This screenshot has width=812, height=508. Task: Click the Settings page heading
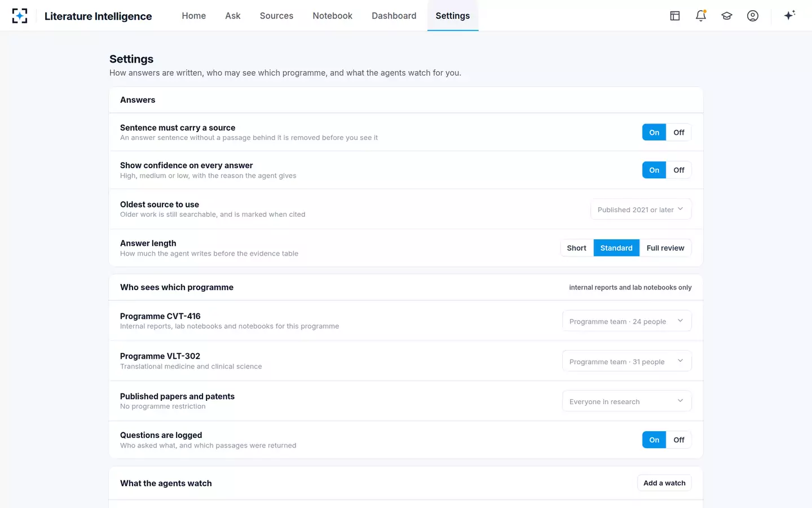point(131,59)
